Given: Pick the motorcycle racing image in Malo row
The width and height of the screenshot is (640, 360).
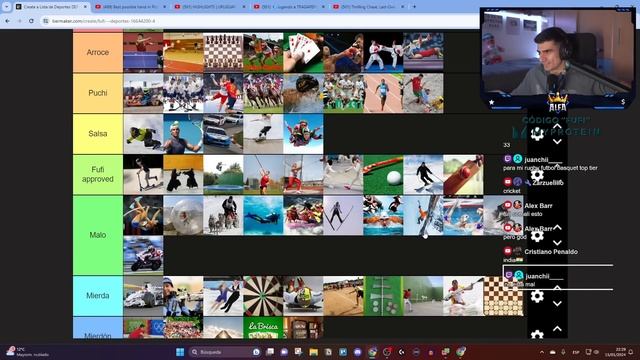Looking at the screenshot, I should [x=143, y=255].
